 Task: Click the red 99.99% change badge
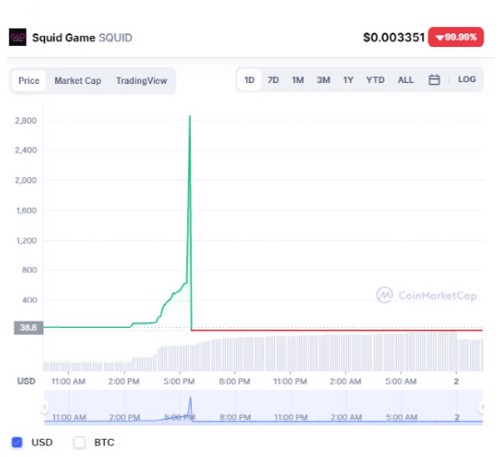tap(456, 37)
